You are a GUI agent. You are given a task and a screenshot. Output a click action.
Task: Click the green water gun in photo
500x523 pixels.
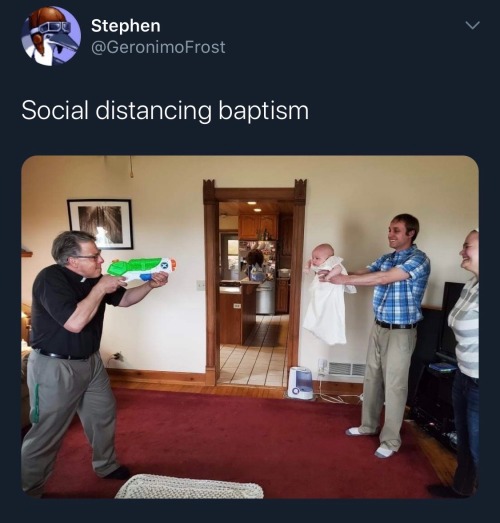tap(141, 269)
